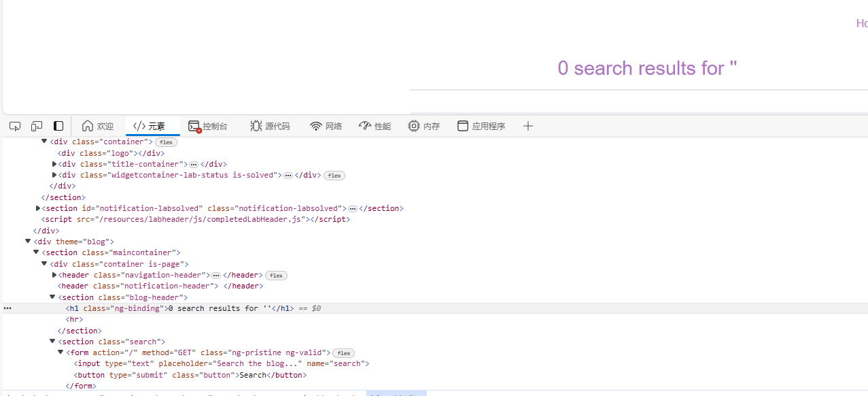868x396 pixels.
Task: Open the 网络 network tab
Action: [x=326, y=126]
